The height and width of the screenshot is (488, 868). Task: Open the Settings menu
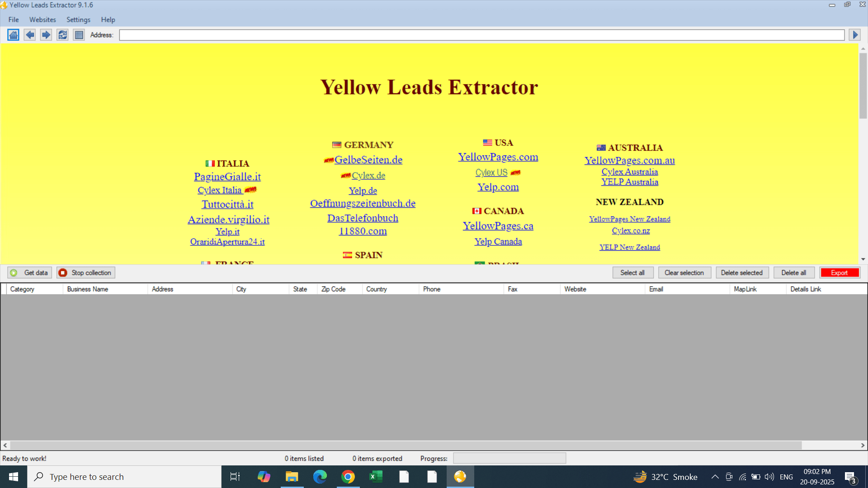click(x=78, y=19)
